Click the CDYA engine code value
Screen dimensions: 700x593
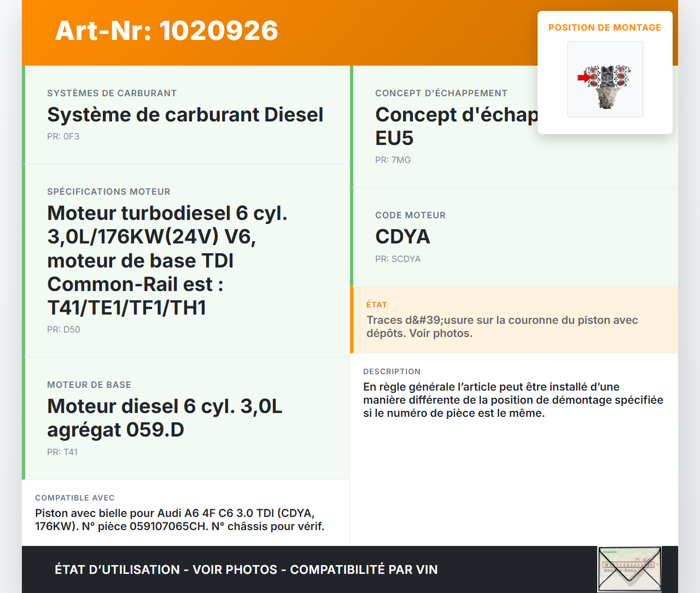(x=402, y=237)
